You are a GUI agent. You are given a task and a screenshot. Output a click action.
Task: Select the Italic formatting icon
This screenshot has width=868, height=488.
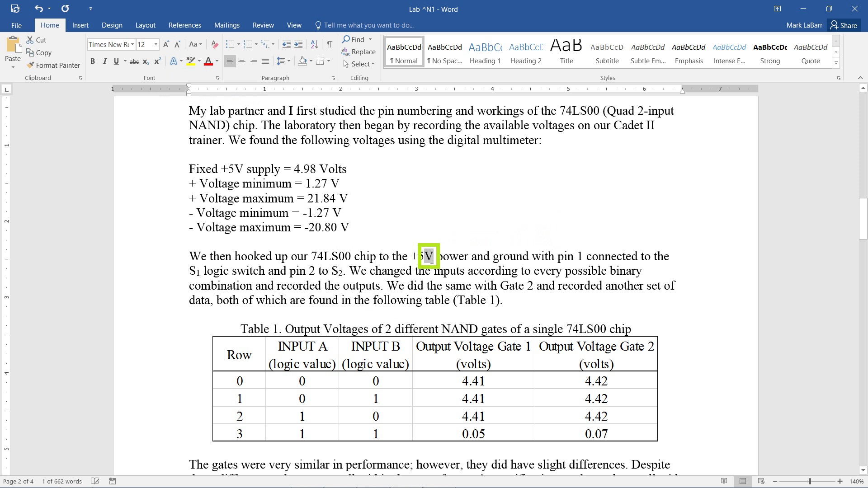(104, 61)
